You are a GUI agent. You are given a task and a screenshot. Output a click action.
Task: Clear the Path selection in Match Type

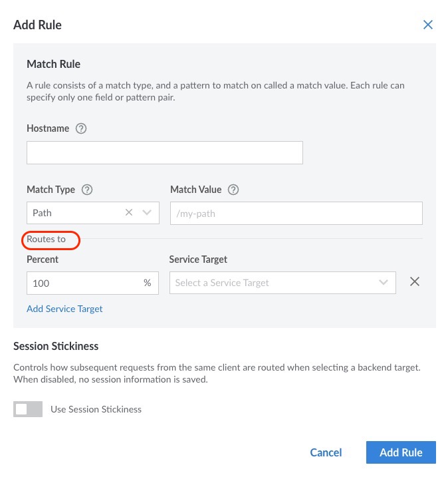tap(129, 213)
